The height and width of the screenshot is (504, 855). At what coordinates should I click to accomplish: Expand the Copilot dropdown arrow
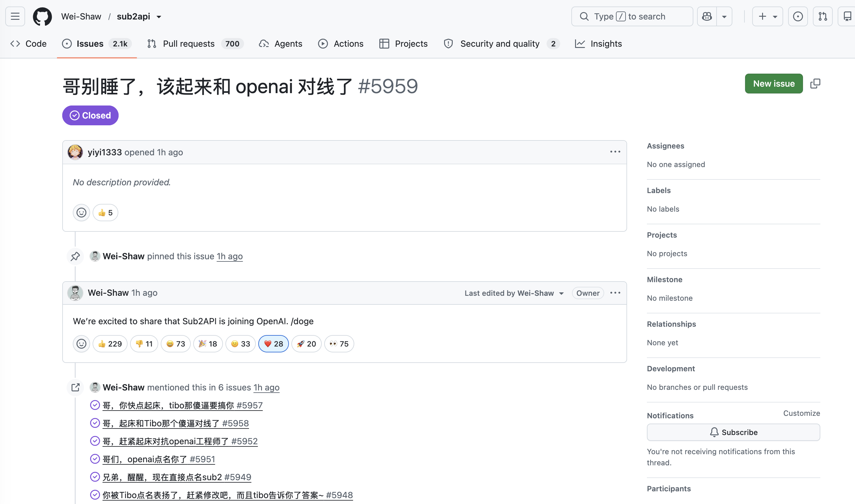pyautogui.click(x=724, y=16)
